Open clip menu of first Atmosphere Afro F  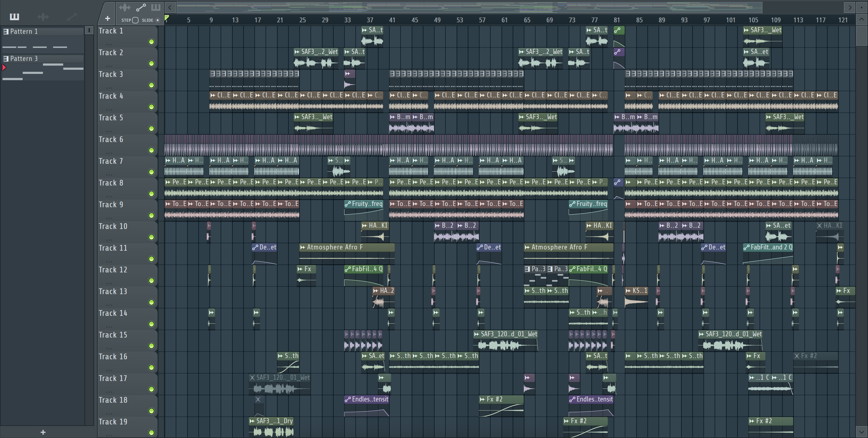click(x=303, y=247)
